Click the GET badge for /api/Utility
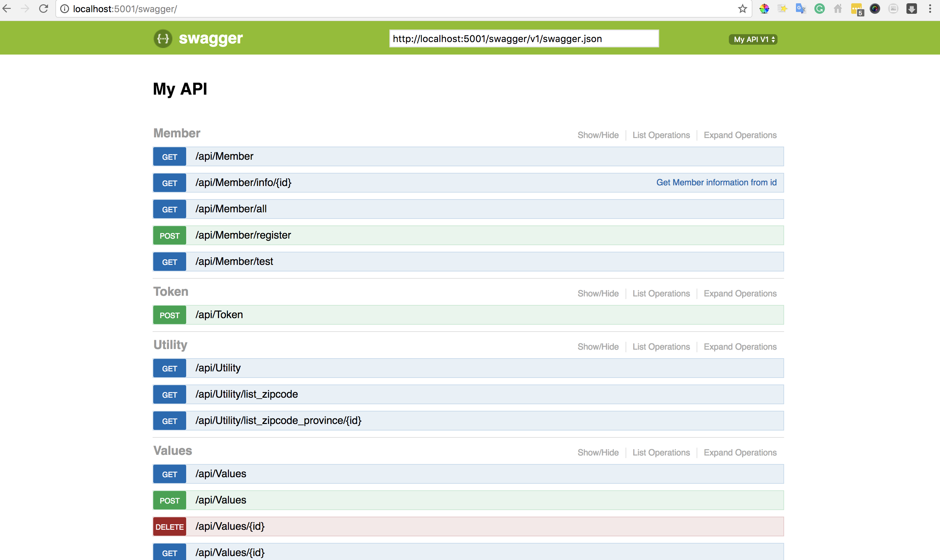 [x=170, y=368]
